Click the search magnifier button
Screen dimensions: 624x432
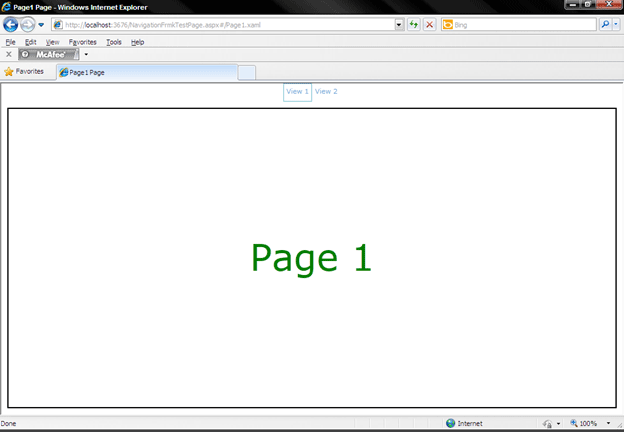(x=605, y=25)
